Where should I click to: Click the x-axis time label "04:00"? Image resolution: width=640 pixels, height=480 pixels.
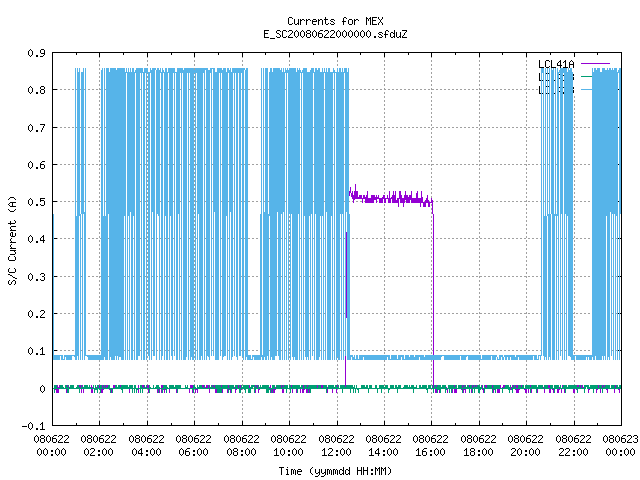[x=146, y=452]
